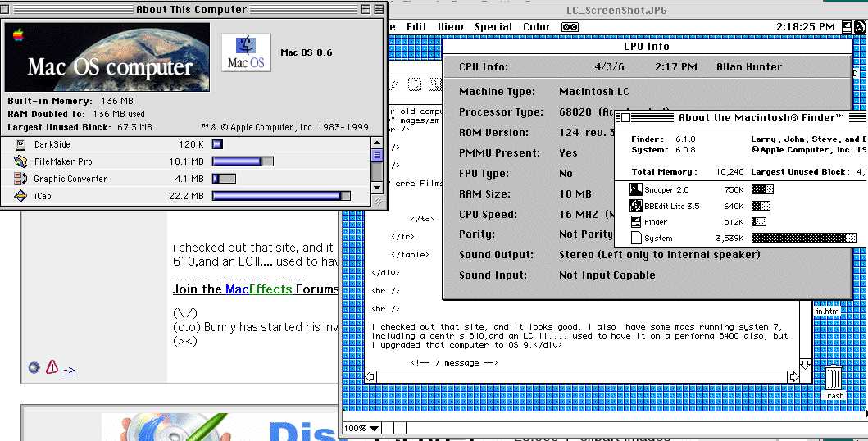Click the Graphic Converter application icon

[20, 179]
